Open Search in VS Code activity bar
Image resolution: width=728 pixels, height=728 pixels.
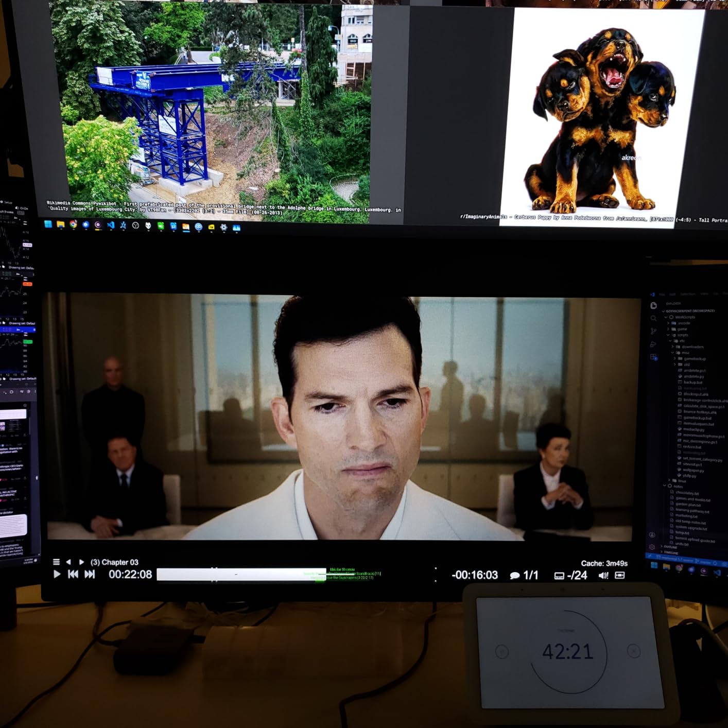(653, 318)
